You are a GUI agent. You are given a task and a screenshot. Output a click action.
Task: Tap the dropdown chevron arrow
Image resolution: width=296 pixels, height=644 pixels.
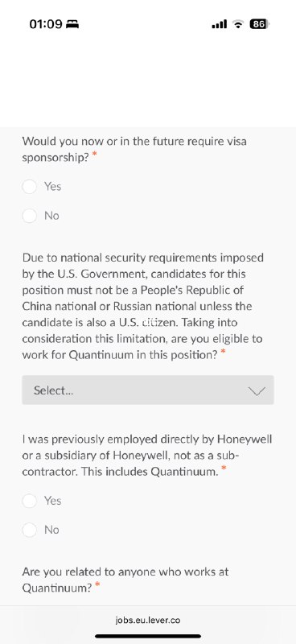pyautogui.click(x=257, y=391)
